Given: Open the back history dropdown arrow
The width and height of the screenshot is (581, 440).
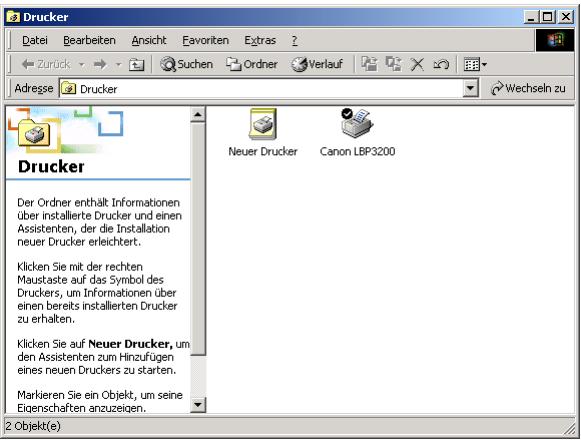Looking at the screenshot, I should [82, 65].
